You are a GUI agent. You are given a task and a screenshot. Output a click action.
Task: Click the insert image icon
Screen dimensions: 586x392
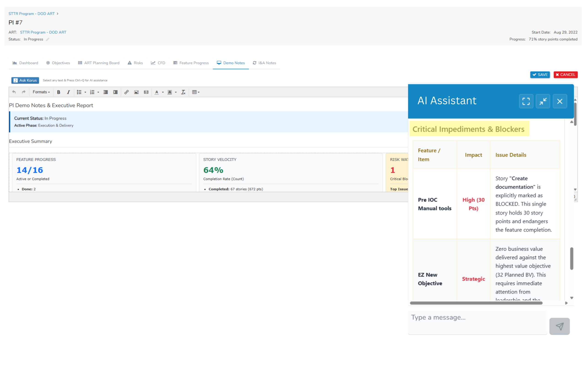[136, 92]
